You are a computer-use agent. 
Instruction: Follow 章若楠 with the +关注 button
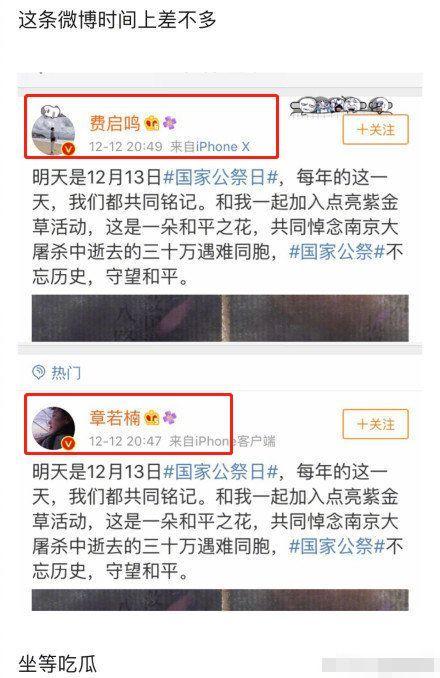(375, 424)
